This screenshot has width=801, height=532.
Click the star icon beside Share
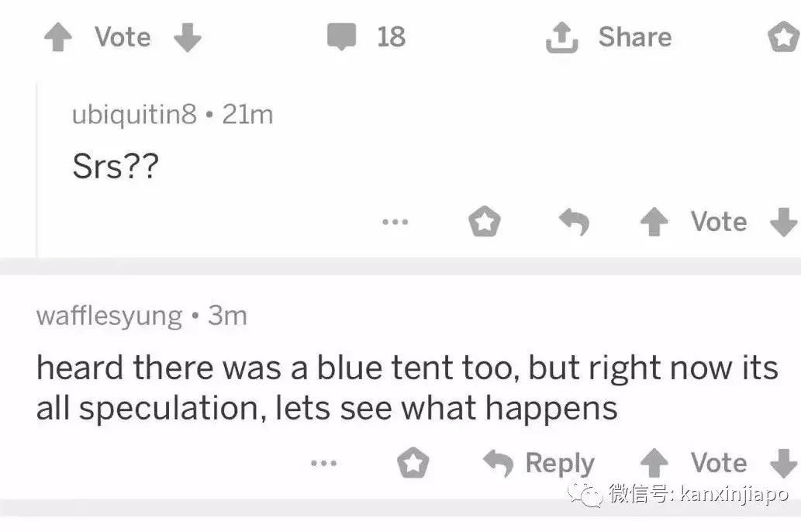(x=782, y=38)
